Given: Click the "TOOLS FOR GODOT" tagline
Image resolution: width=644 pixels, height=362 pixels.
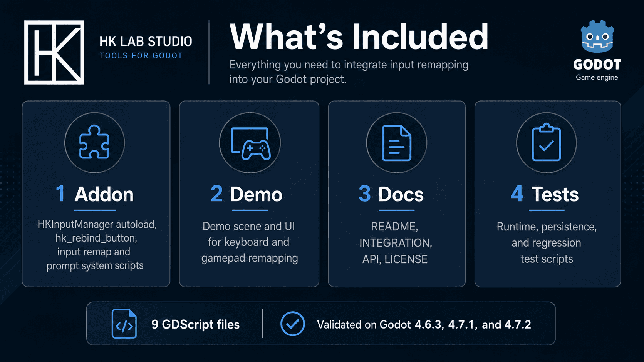Looking at the screenshot, I should tap(141, 56).
